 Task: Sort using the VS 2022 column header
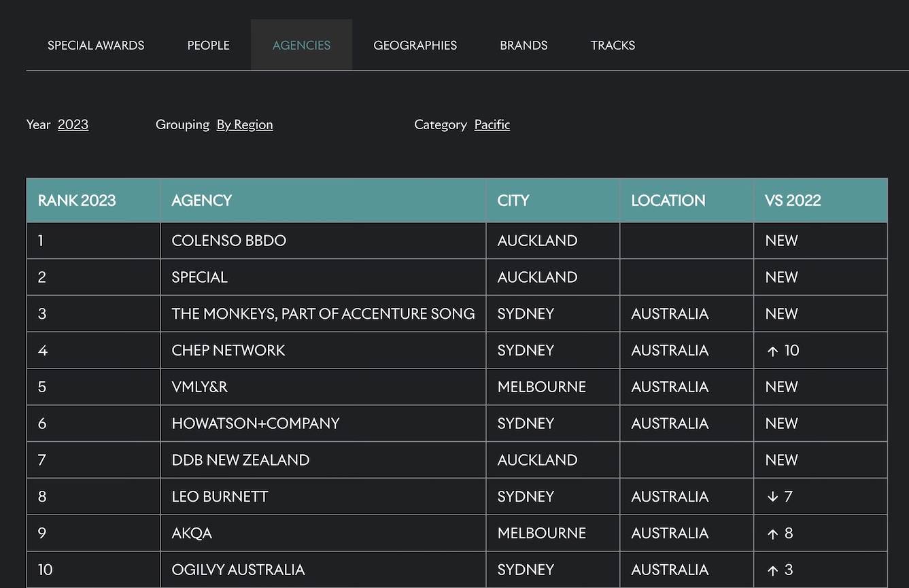click(x=793, y=200)
